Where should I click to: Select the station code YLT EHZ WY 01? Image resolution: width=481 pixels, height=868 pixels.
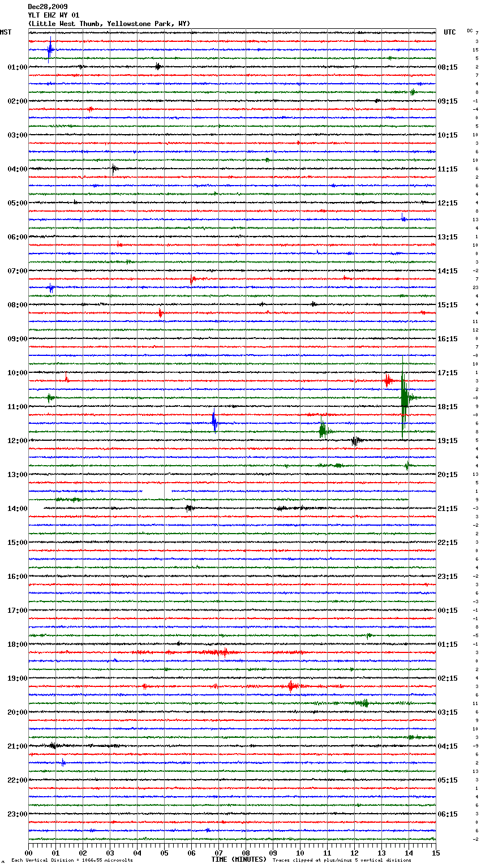[53, 15]
